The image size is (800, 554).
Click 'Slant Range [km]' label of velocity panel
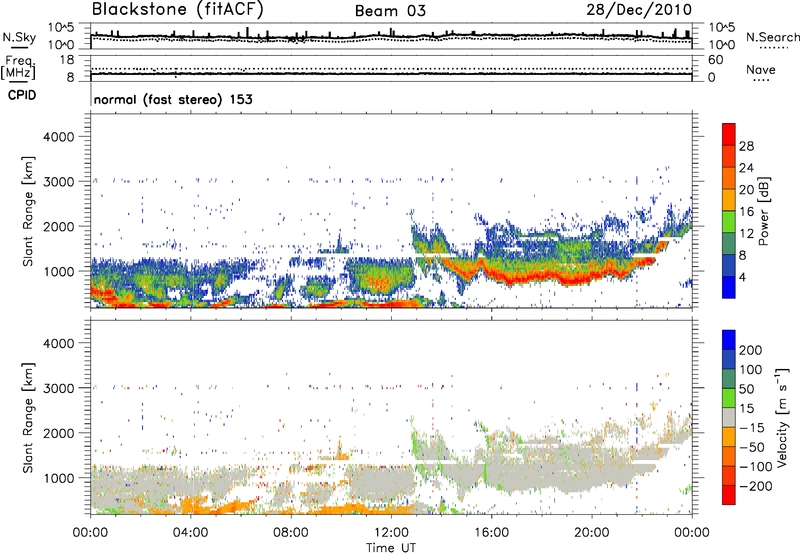pyautogui.click(x=28, y=418)
